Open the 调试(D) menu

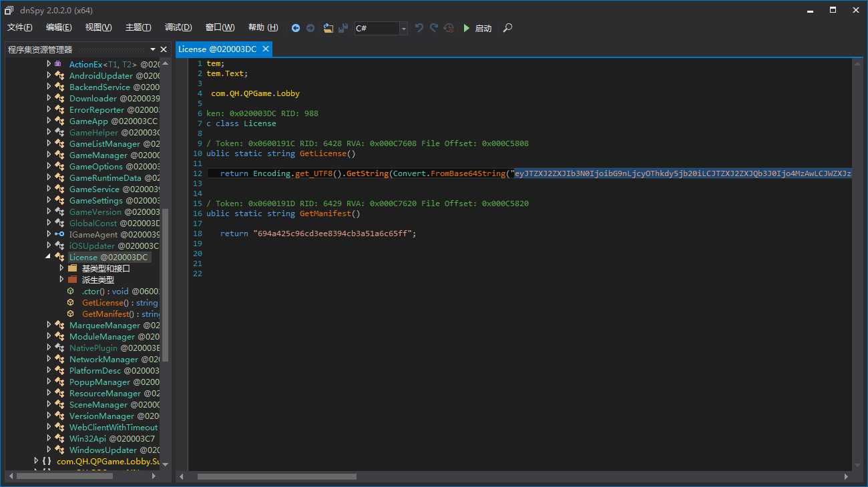[178, 27]
